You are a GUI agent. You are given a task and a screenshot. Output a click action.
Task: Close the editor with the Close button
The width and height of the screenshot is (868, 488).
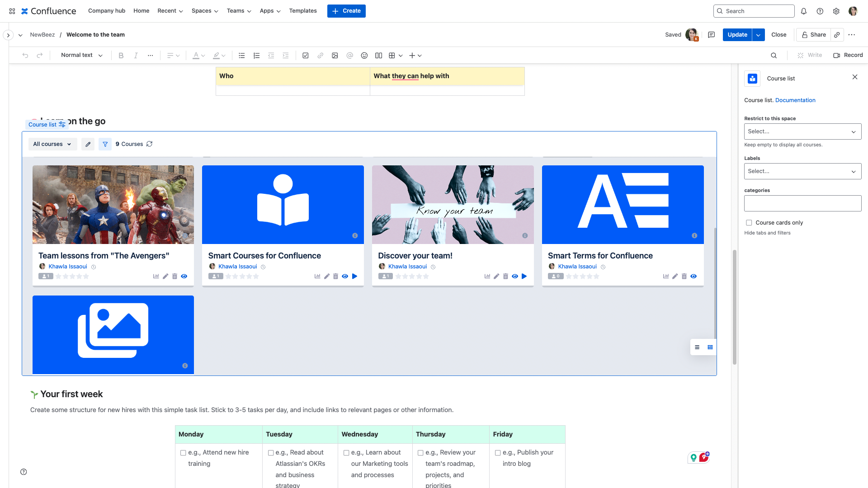779,35
